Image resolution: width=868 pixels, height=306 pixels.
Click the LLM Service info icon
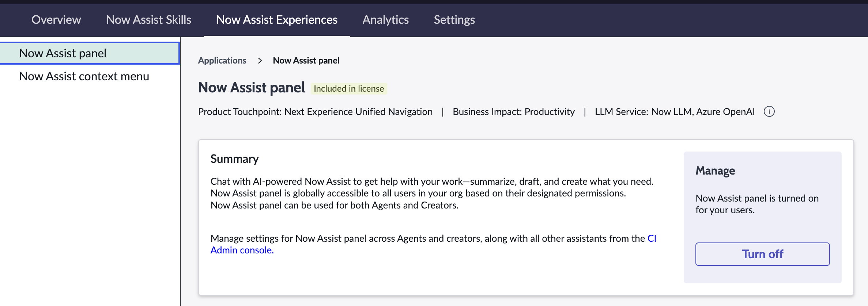[x=769, y=111]
